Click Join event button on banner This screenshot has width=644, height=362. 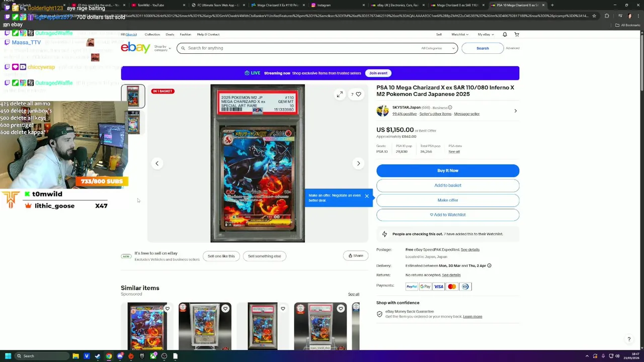click(378, 73)
